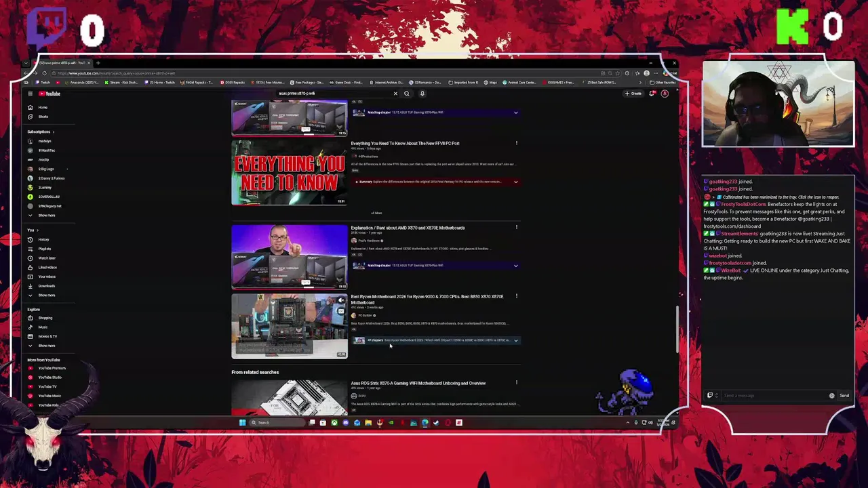Viewport: 868px width, 488px height.
Task: Open the You section header
Action: (x=33, y=230)
